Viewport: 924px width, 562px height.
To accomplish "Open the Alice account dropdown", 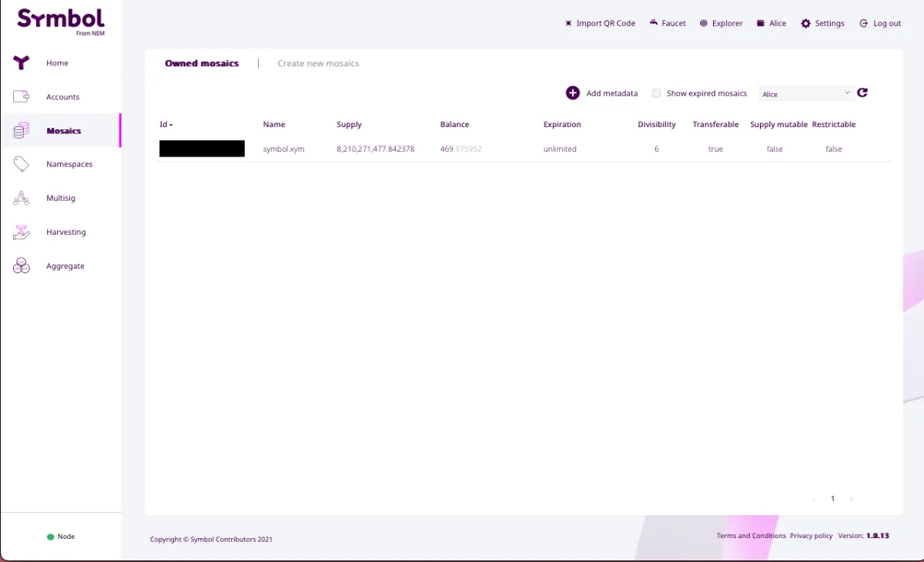I will [805, 93].
